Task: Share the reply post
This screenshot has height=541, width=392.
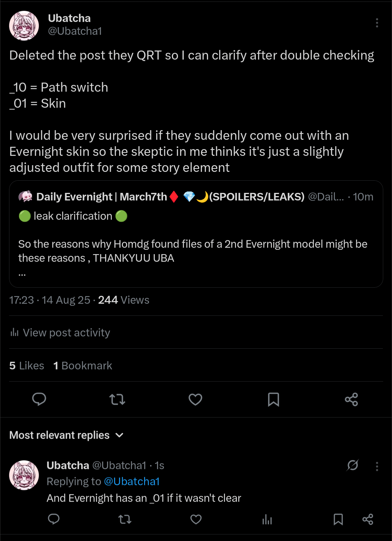Action: pos(368,519)
